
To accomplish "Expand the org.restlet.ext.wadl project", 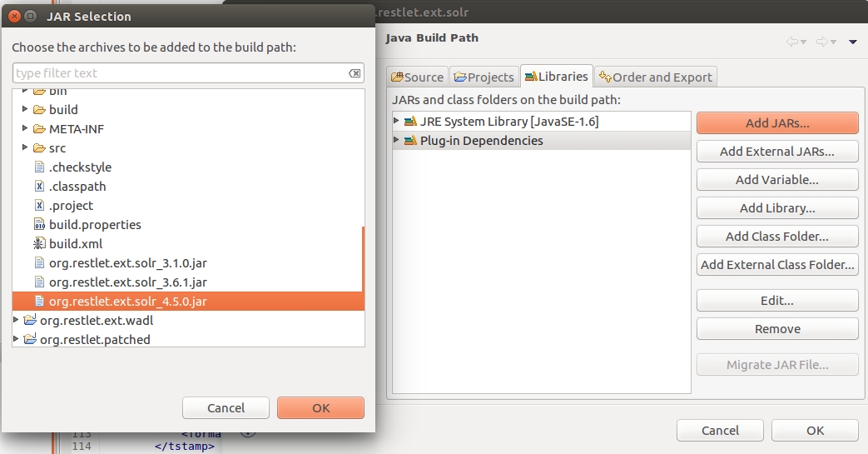I will (x=16, y=320).
